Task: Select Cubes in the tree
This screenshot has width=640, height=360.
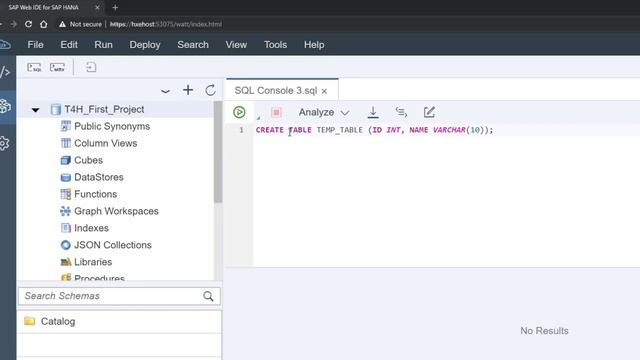Action: pos(88,160)
